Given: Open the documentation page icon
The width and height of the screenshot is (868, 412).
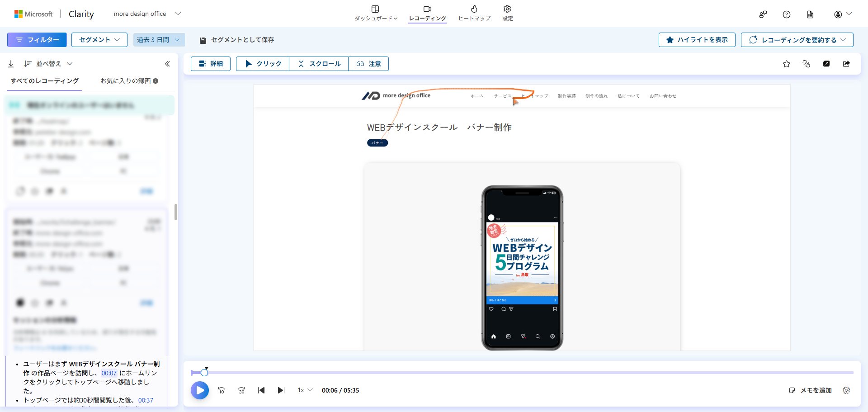Looking at the screenshot, I should 810,14.
